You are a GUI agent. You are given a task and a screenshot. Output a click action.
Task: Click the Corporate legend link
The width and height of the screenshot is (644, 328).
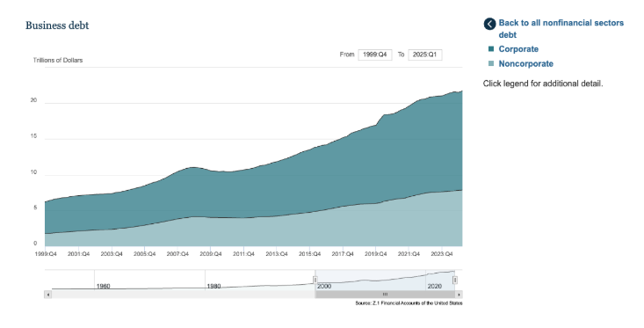point(518,49)
